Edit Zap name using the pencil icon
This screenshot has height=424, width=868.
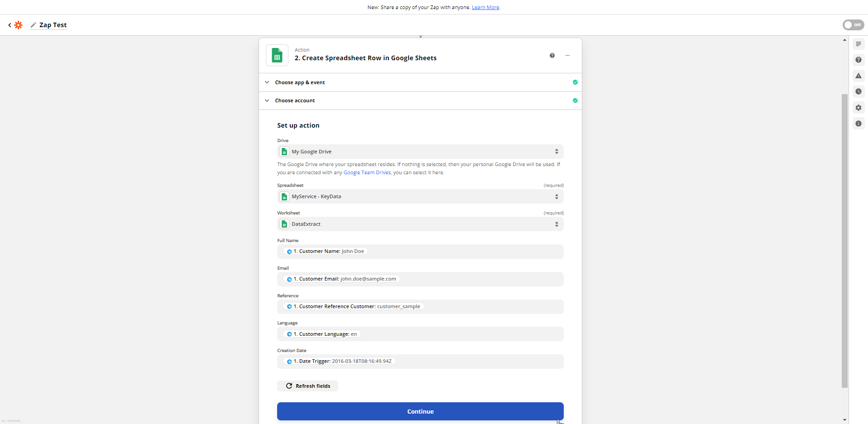click(x=33, y=25)
